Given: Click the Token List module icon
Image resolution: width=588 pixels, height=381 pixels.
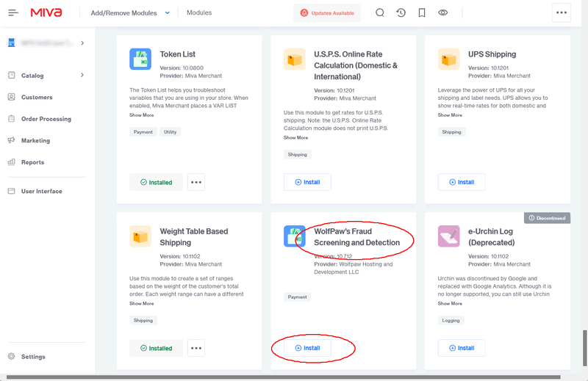Looking at the screenshot, I should (x=140, y=59).
